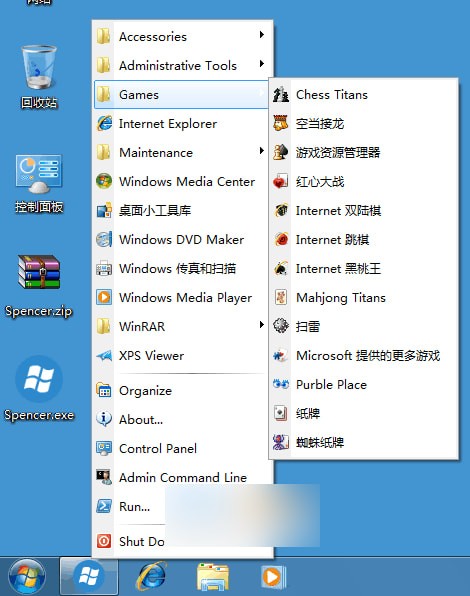The width and height of the screenshot is (470, 596).
Task: Open Chess Titans from Games submenu
Action: (x=363, y=95)
